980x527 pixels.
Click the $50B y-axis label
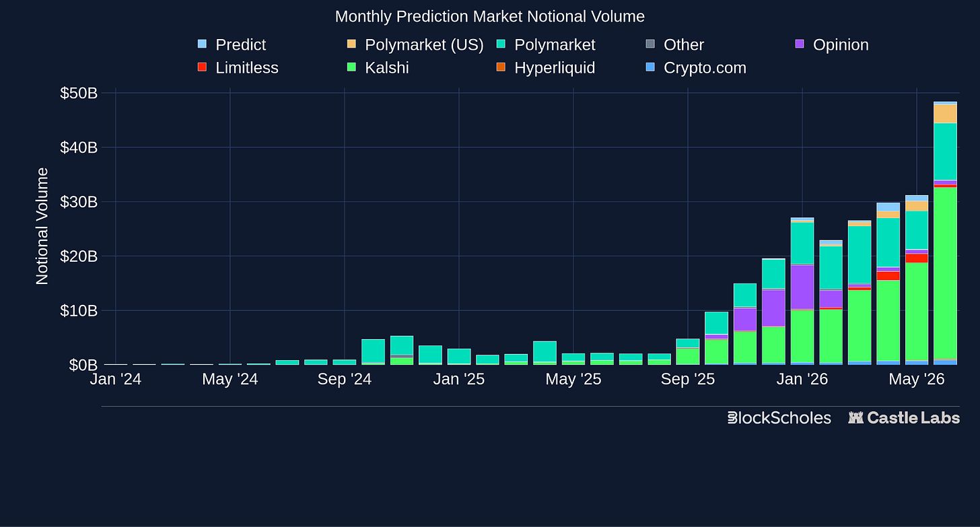point(79,93)
